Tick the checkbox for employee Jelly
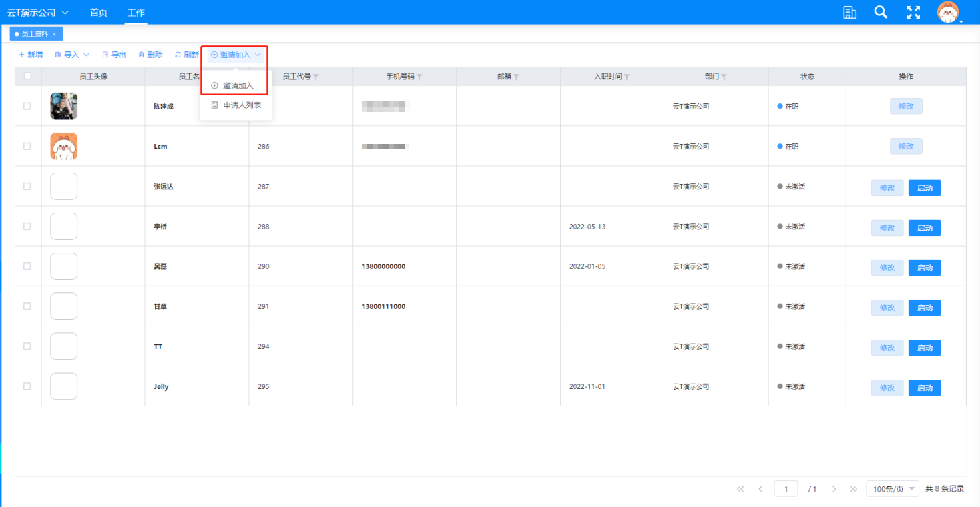The image size is (980, 507). coord(27,386)
